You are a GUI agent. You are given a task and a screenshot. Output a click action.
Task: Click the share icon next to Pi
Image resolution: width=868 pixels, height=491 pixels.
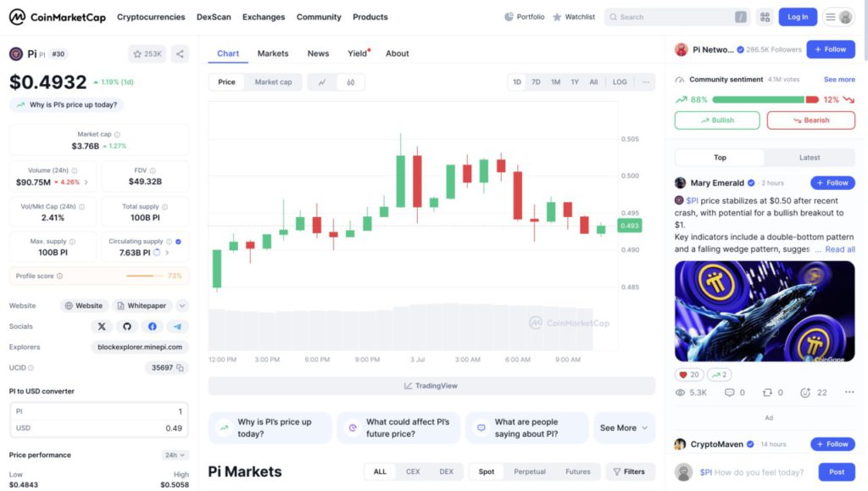coord(180,53)
